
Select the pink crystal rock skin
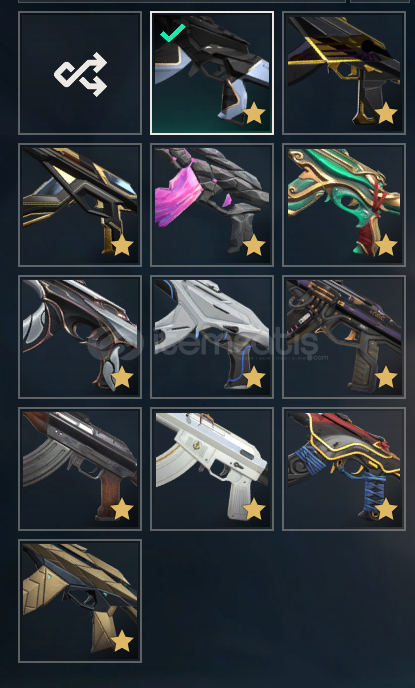(212, 205)
